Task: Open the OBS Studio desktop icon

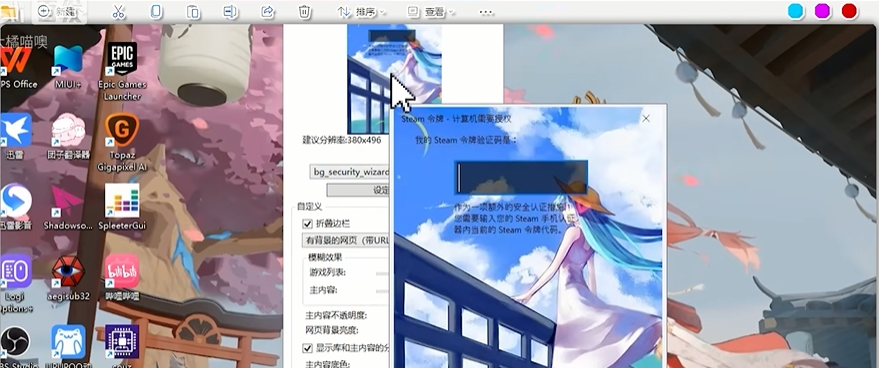Action: coord(16,347)
